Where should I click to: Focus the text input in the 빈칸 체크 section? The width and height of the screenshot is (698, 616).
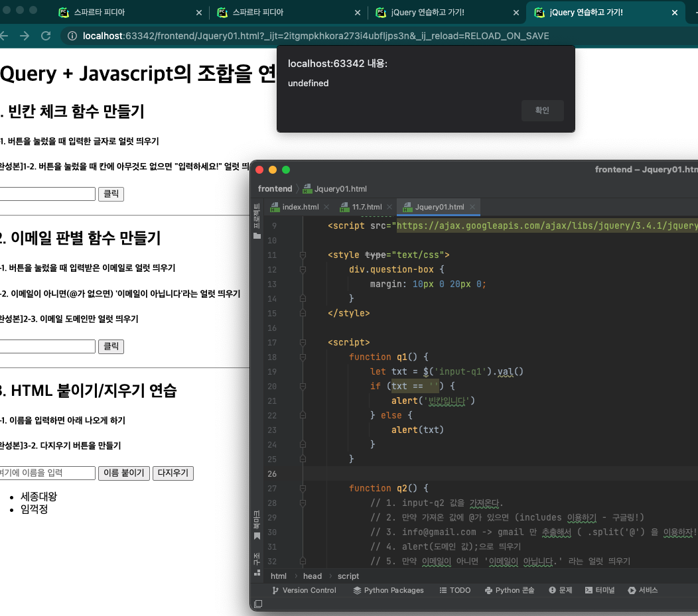click(47, 194)
